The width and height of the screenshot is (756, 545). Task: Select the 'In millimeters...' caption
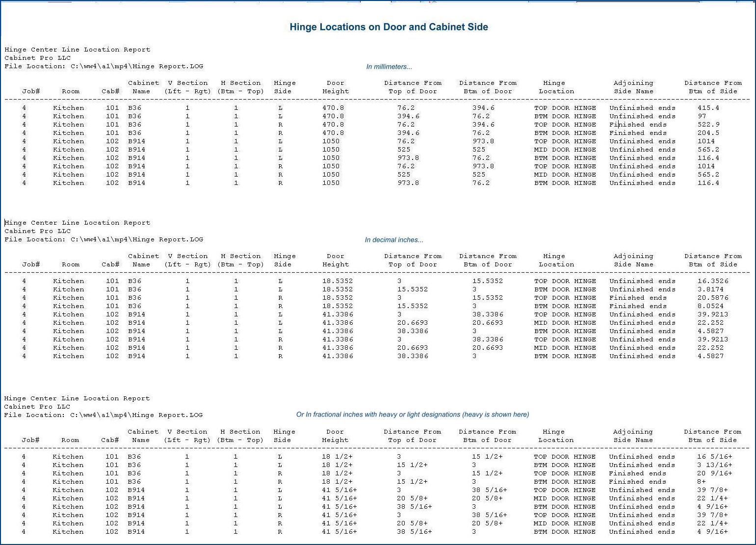[389, 67]
